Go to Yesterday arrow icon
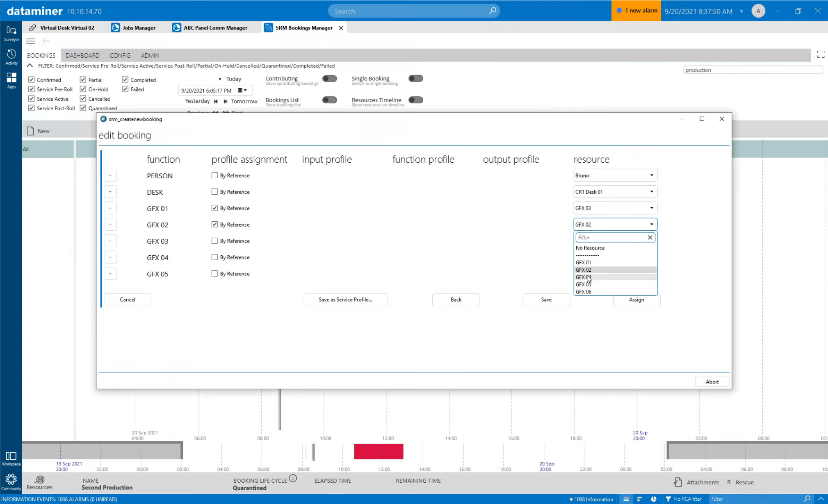 click(x=216, y=101)
